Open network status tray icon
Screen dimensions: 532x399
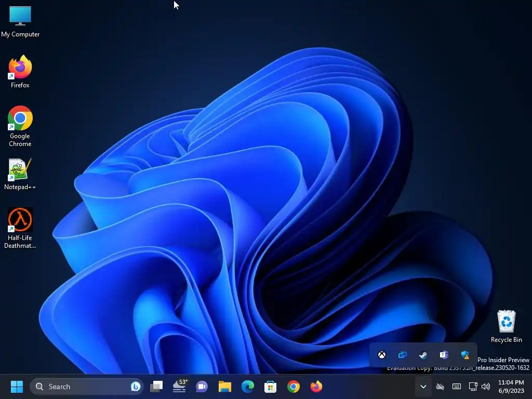(x=473, y=387)
